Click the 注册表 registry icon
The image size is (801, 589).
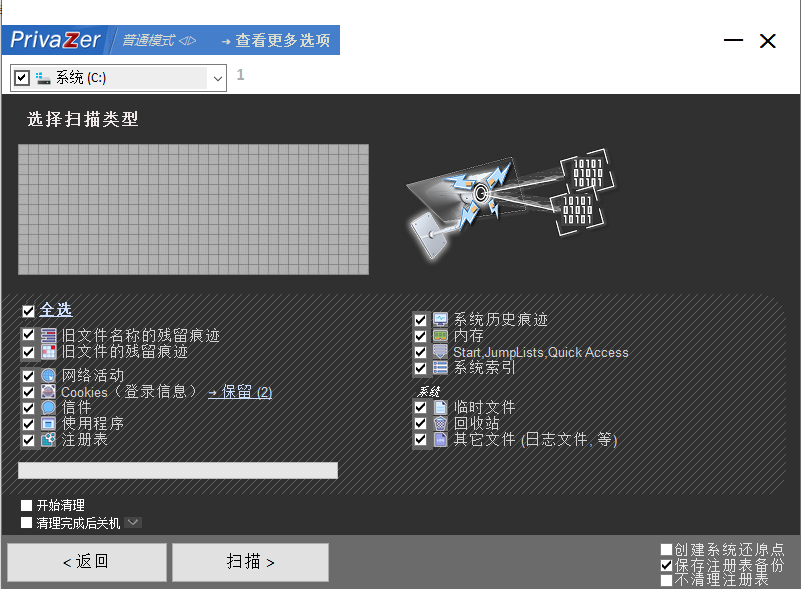[x=49, y=439]
